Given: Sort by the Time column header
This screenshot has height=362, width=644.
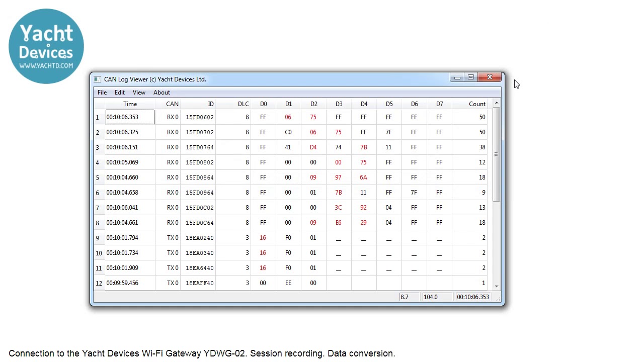Looking at the screenshot, I should pos(130,104).
